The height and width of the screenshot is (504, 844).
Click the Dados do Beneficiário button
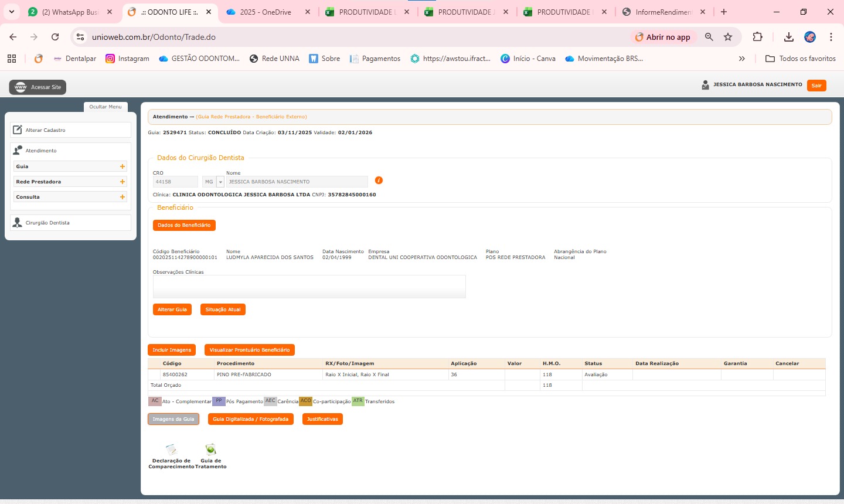coord(184,225)
